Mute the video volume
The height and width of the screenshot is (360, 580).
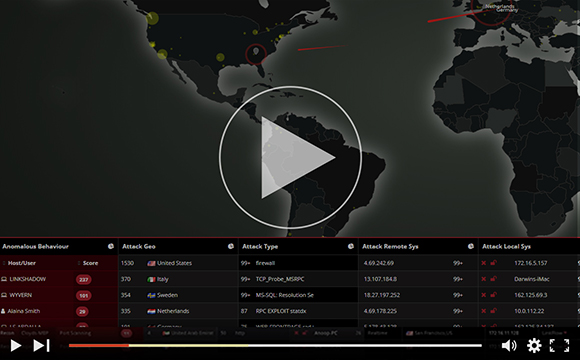(509, 346)
